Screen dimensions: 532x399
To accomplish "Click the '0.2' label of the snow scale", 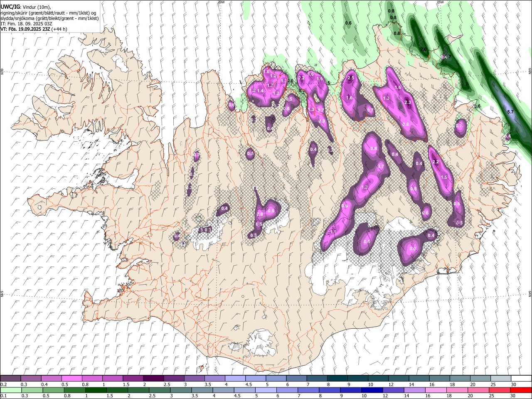I will coord(3,384).
